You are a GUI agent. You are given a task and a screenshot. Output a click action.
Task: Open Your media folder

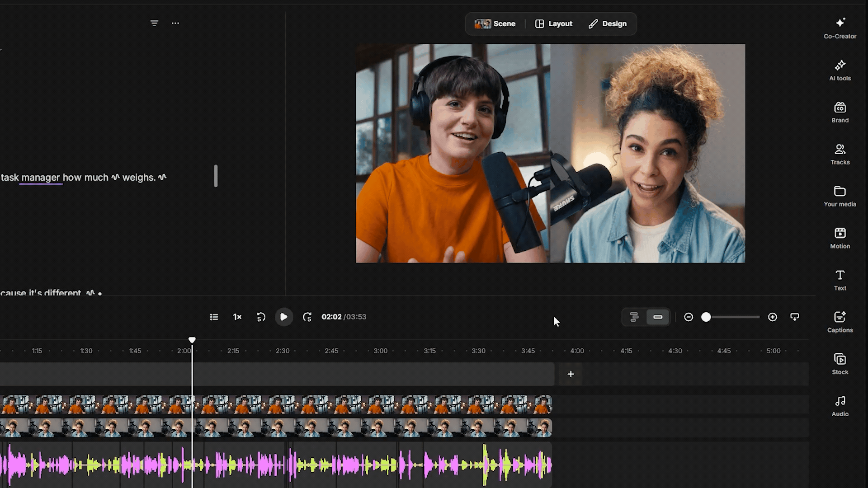pos(840,197)
